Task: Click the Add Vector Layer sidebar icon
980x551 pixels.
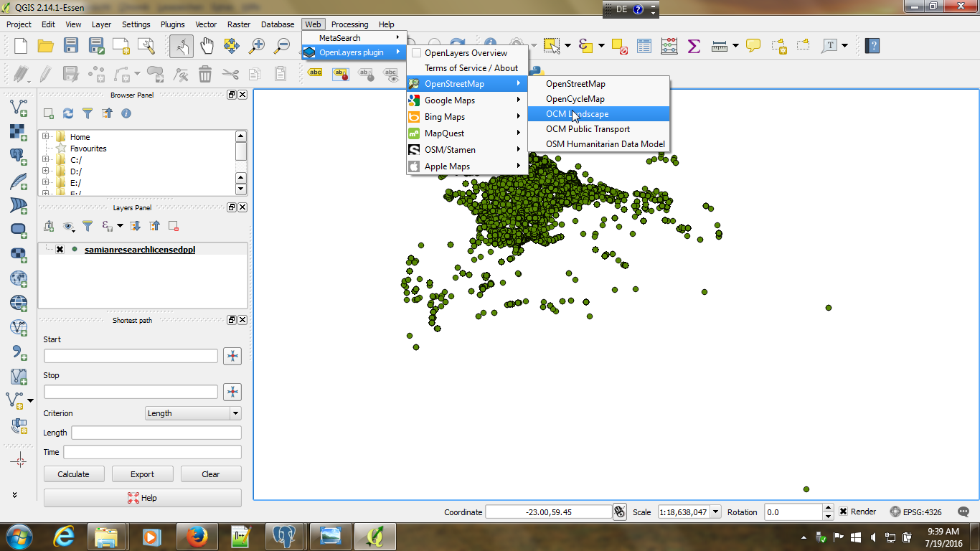Action: (x=19, y=108)
